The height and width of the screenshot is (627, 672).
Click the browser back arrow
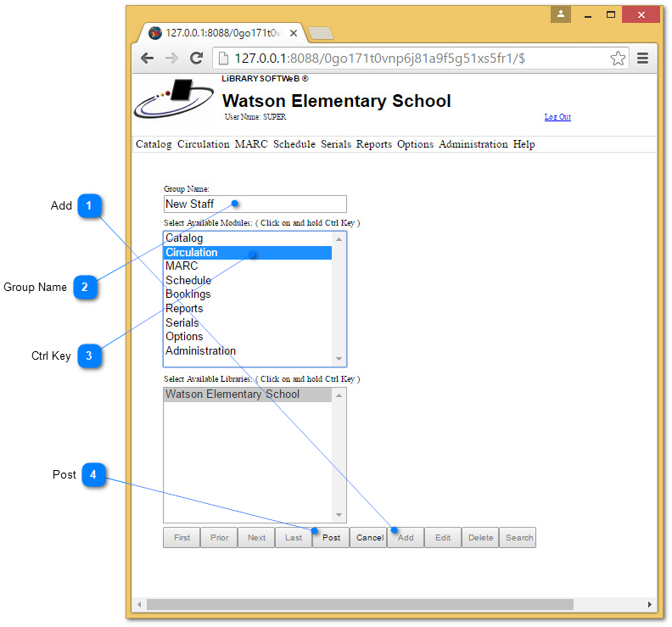click(147, 59)
